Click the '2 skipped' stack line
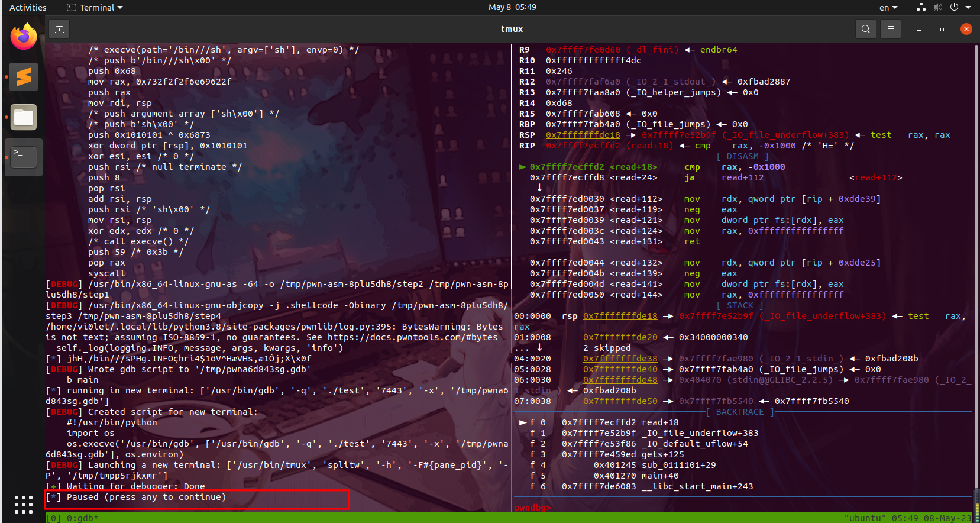980x523 pixels. (607, 348)
